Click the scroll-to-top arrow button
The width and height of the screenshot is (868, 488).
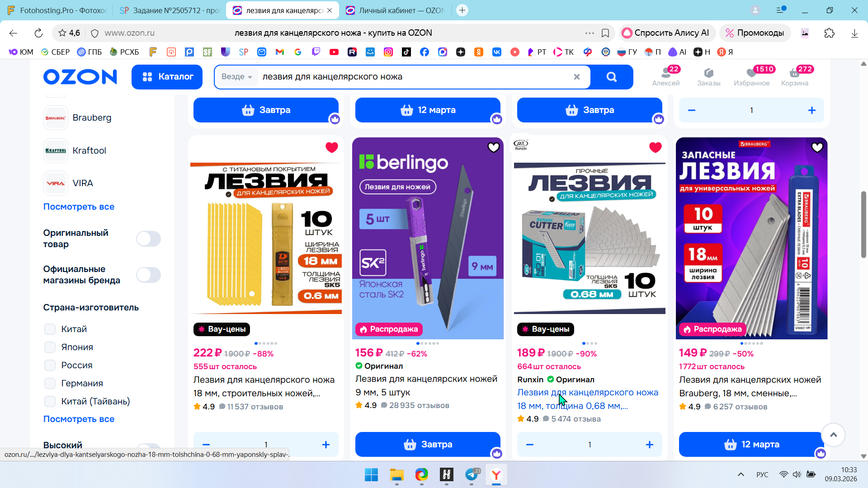click(833, 435)
